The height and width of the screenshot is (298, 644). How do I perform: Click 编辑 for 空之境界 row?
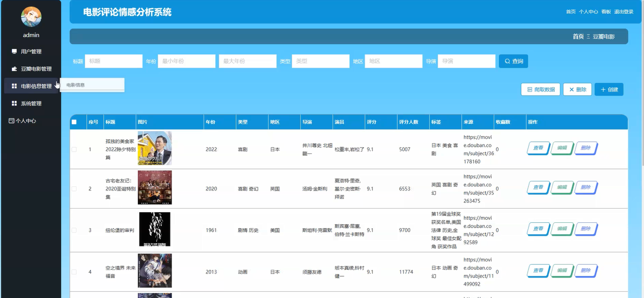coord(562,270)
